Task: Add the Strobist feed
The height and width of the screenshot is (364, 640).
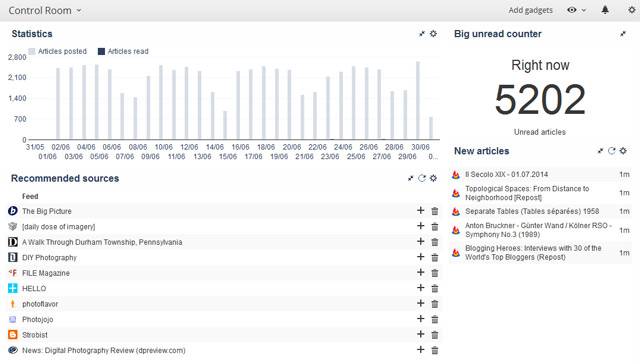Action: click(420, 335)
